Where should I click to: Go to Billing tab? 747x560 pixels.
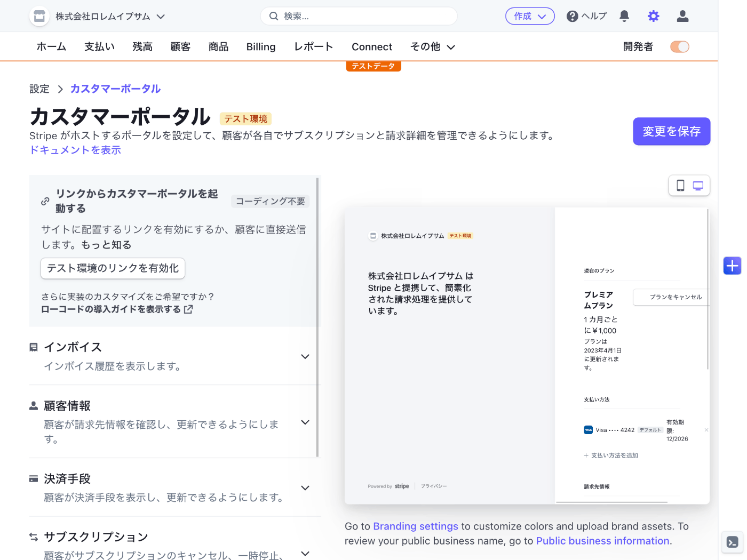(x=261, y=47)
